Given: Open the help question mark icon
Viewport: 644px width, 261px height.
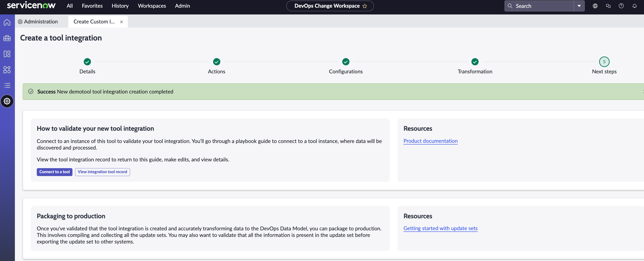Looking at the screenshot, I should coord(621,6).
